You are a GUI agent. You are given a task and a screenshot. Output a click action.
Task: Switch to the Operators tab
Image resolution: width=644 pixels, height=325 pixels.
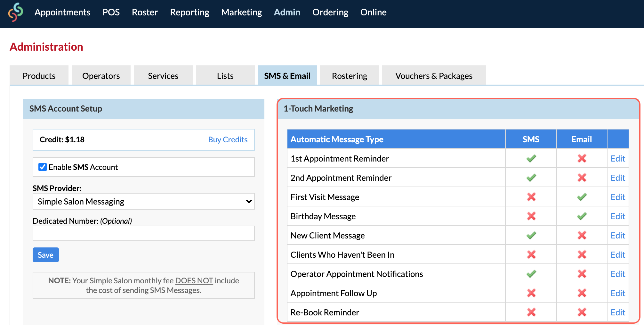pos(101,76)
